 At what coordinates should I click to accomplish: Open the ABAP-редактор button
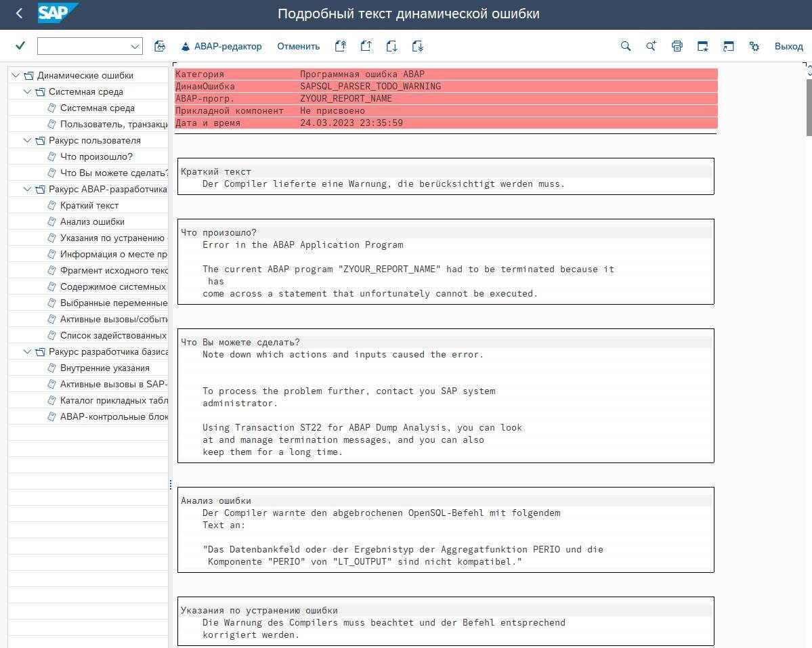tap(221, 47)
